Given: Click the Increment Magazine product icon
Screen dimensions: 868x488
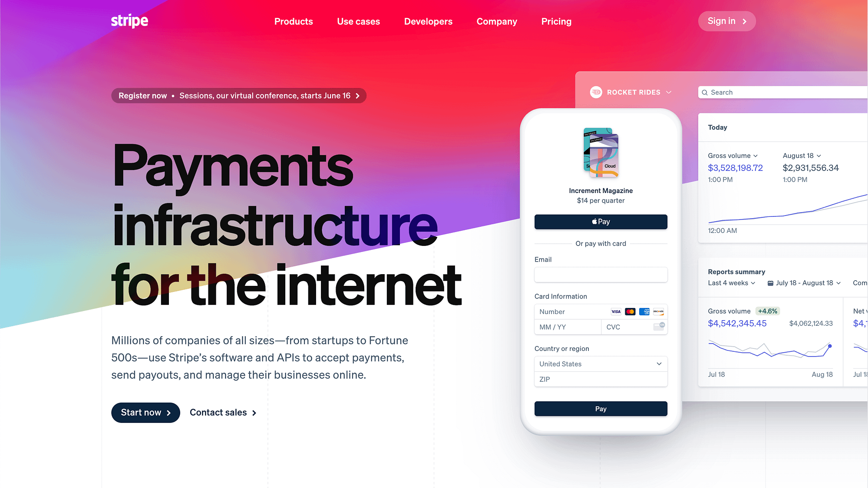Looking at the screenshot, I should point(601,153).
